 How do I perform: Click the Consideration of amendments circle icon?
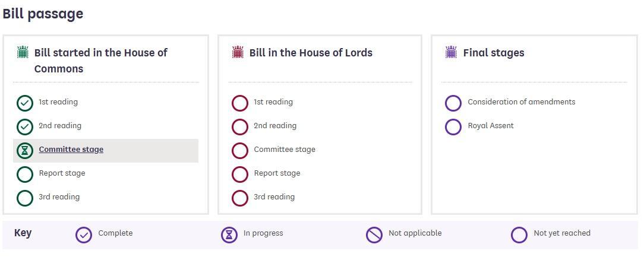453,103
